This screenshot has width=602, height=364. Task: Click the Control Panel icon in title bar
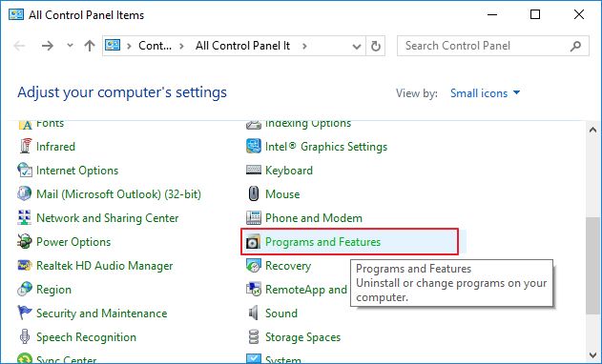tap(16, 14)
